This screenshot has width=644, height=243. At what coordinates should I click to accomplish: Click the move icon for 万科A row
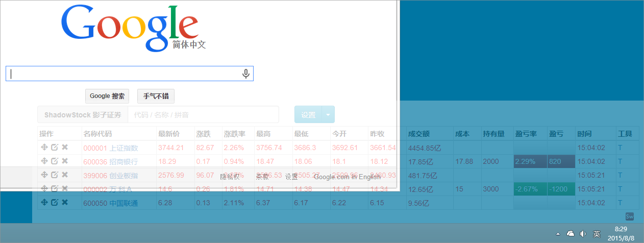tap(44, 189)
